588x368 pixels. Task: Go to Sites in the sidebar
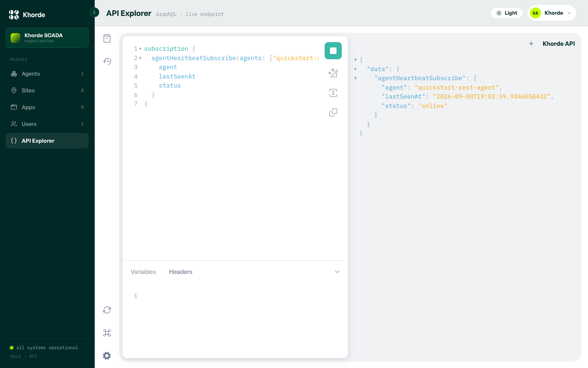tap(47, 90)
